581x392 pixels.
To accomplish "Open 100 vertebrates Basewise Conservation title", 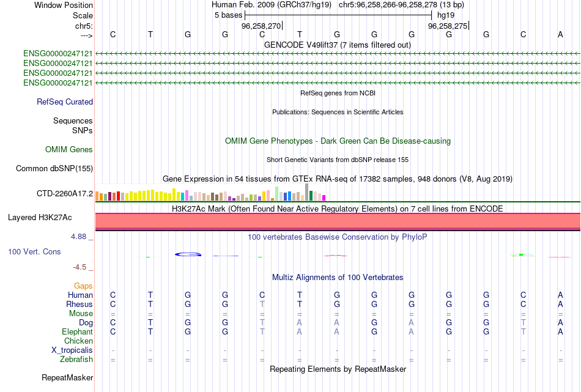I will [338, 237].
